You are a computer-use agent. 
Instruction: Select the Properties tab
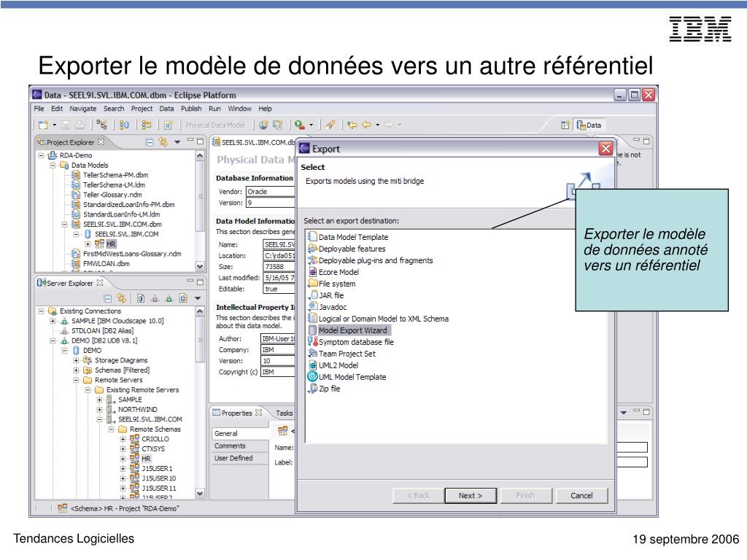[237, 413]
